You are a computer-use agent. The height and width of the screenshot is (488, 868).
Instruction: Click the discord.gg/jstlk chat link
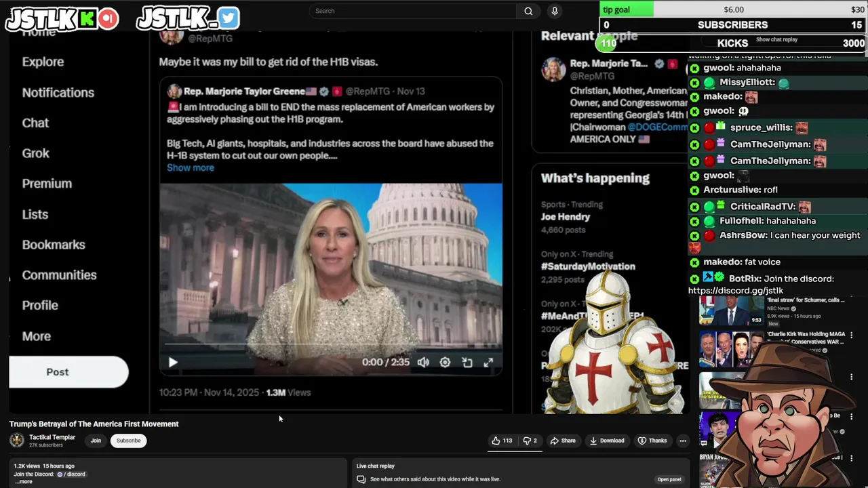click(x=736, y=291)
